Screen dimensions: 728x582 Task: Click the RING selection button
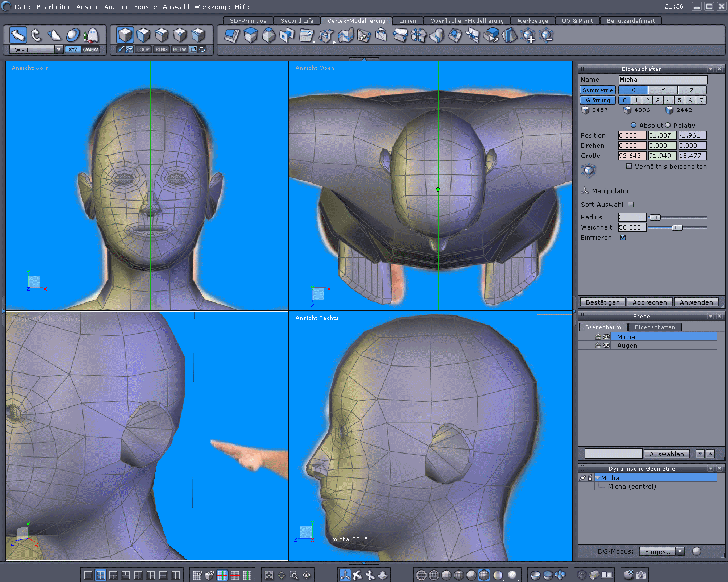[x=162, y=49]
